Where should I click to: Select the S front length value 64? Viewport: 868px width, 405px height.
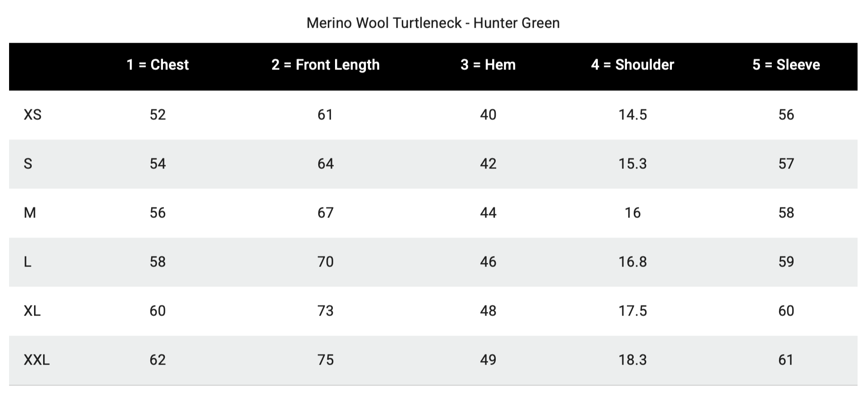click(x=325, y=164)
